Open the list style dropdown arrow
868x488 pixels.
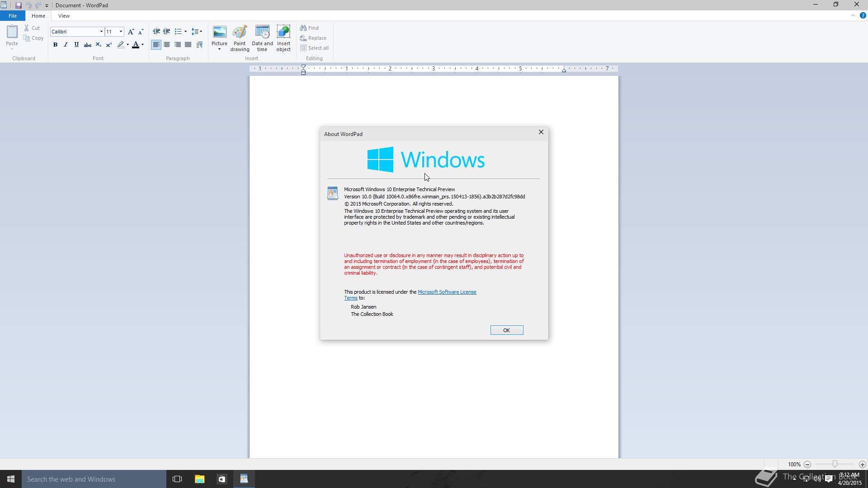185,32
